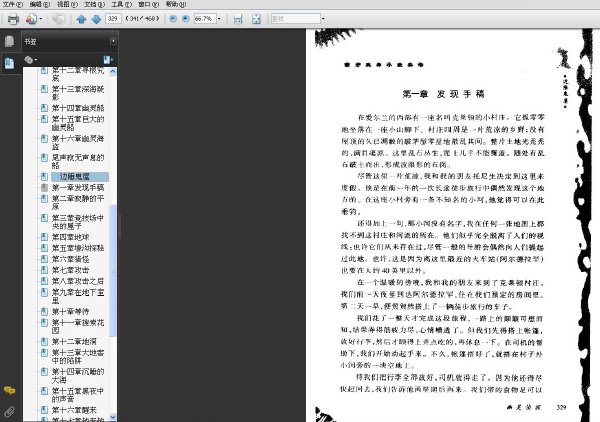Select bookmark 第十一章搜索花园

(78, 326)
